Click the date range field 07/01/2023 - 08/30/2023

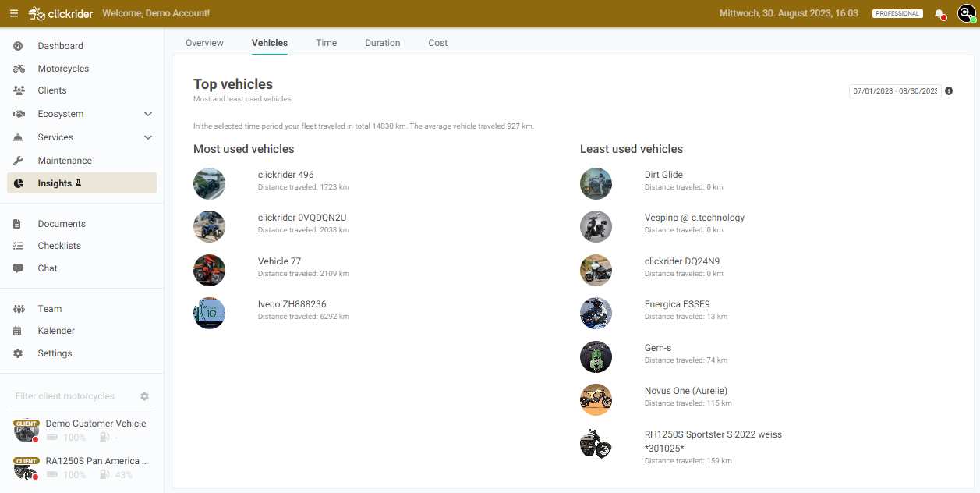[895, 91]
